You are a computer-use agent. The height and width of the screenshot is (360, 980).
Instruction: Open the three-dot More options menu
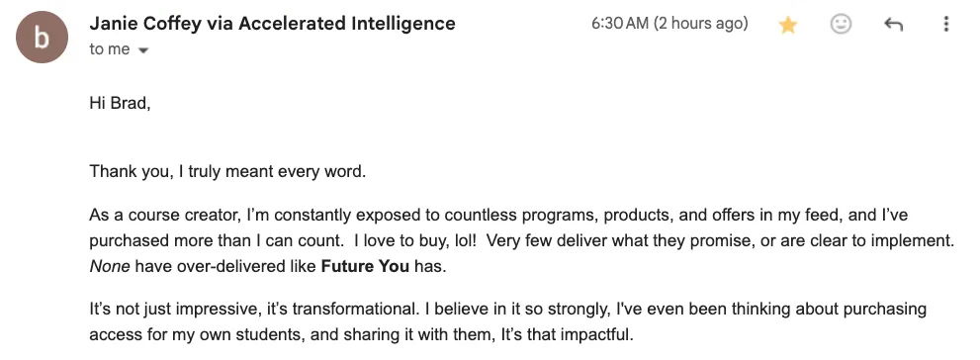(946, 25)
